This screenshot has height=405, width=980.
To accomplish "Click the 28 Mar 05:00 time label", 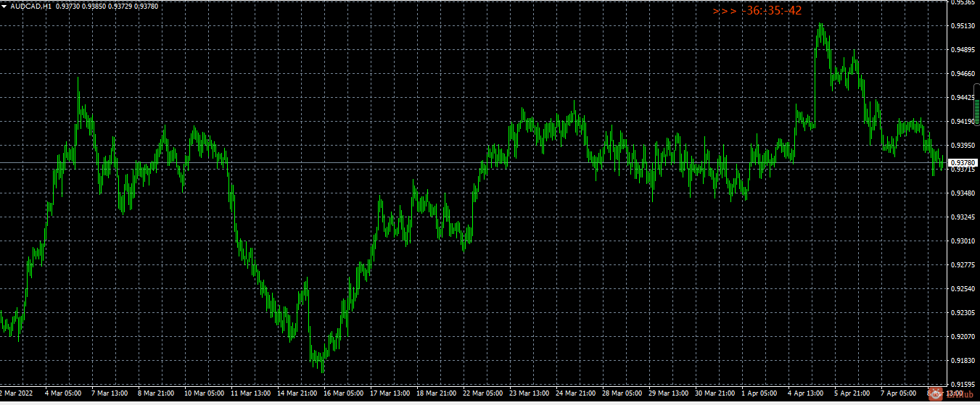I will (622, 393).
